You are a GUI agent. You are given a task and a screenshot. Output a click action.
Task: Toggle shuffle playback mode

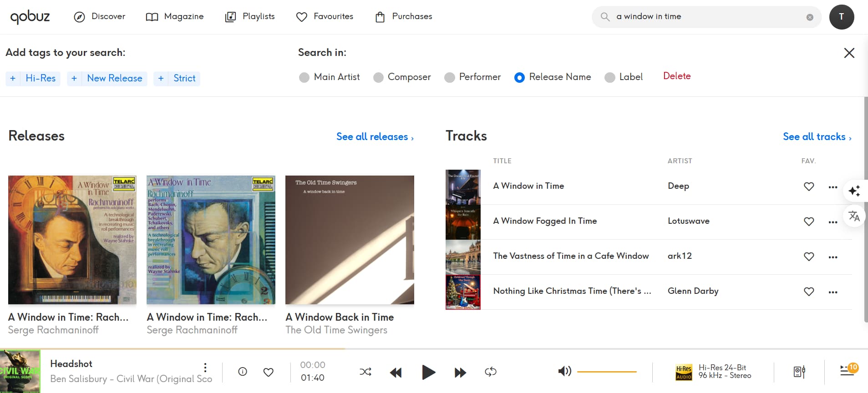coord(365,372)
